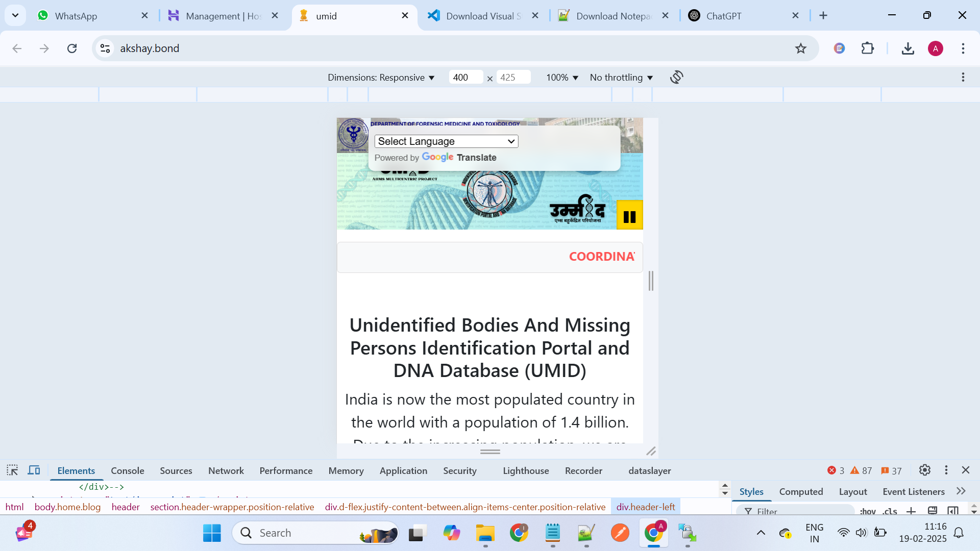Viewport: 980px width, 551px height.
Task: Click the warnings count 87 badge
Action: (x=861, y=471)
